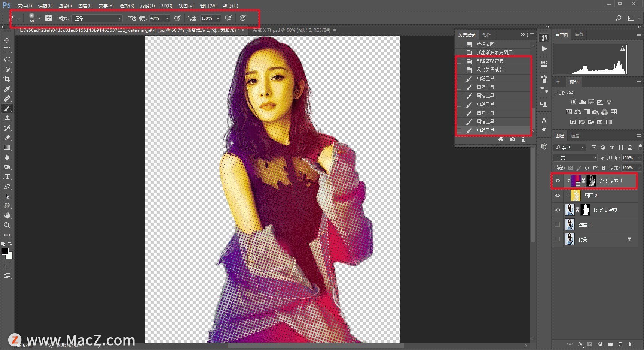Select the Crop tool
Image resolution: width=644 pixels, height=350 pixels.
(x=7, y=79)
